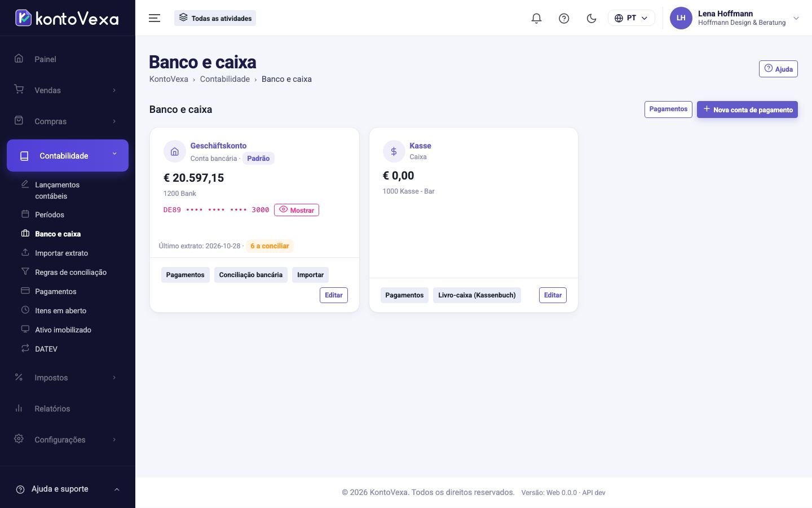Image resolution: width=812 pixels, height=508 pixels.
Task: Click the 6 a conciliar badge
Action: [x=270, y=246]
